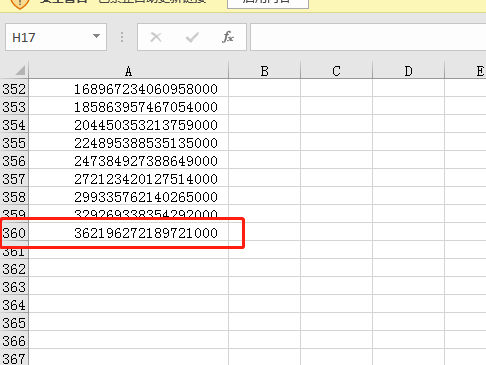Screen dimensions: 486x365
Task: Select row 360 header
Action: pos(14,233)
